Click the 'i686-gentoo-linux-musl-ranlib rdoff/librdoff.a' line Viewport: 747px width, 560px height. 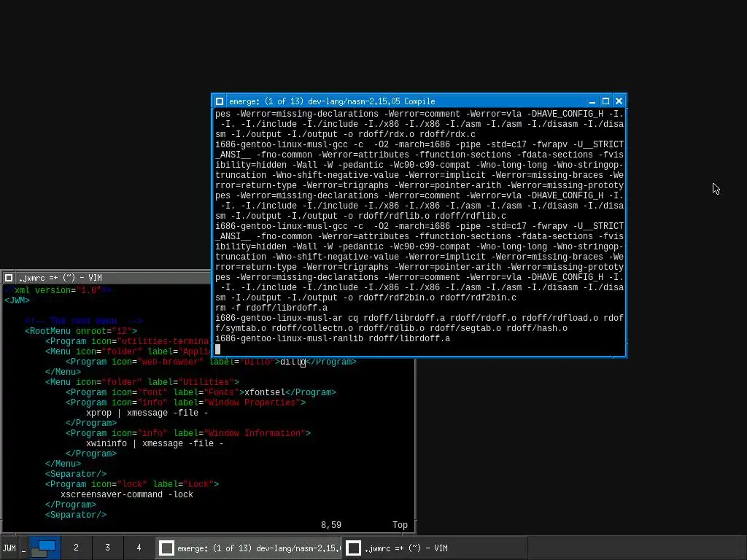point(333,338)
